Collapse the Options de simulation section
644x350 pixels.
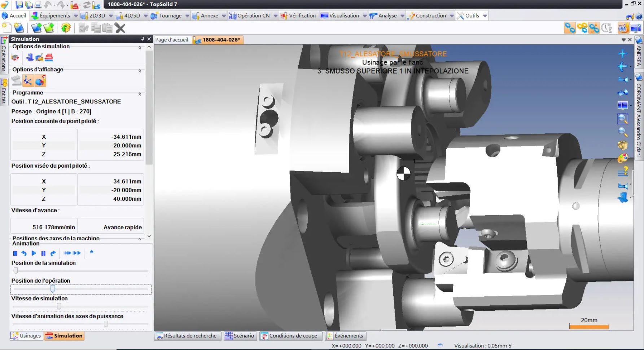pyautogui.click(x=140, y=48)
